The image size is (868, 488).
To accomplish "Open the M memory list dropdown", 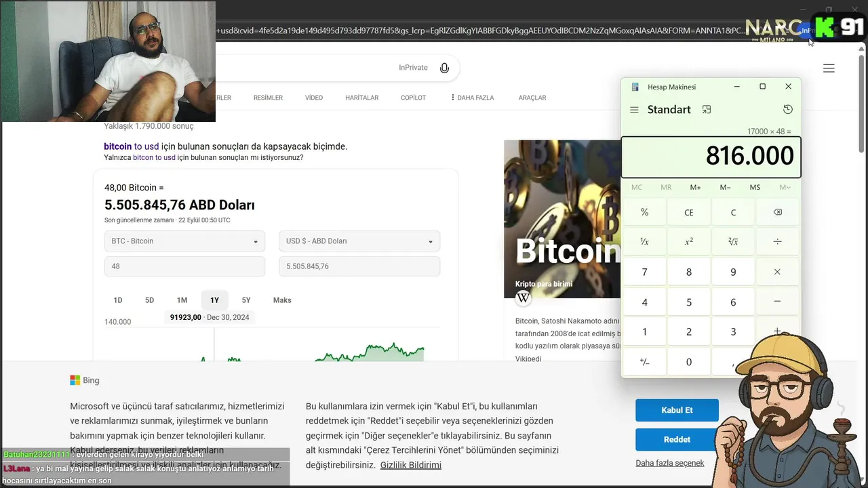I will click(785, 187).
